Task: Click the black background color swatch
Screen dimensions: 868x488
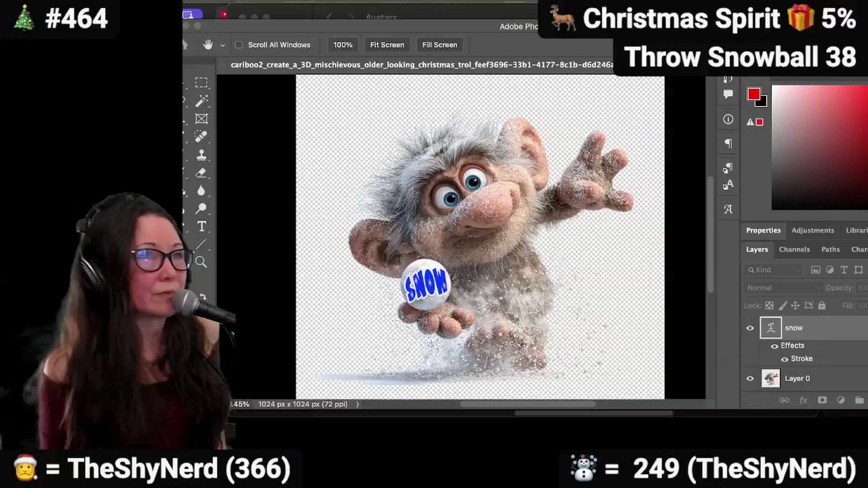Action: pyautogui.click(x=763, y=103)
